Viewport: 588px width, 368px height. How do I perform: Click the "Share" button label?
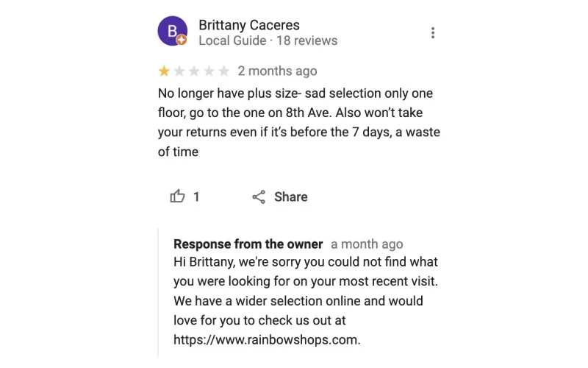(290, 197)
